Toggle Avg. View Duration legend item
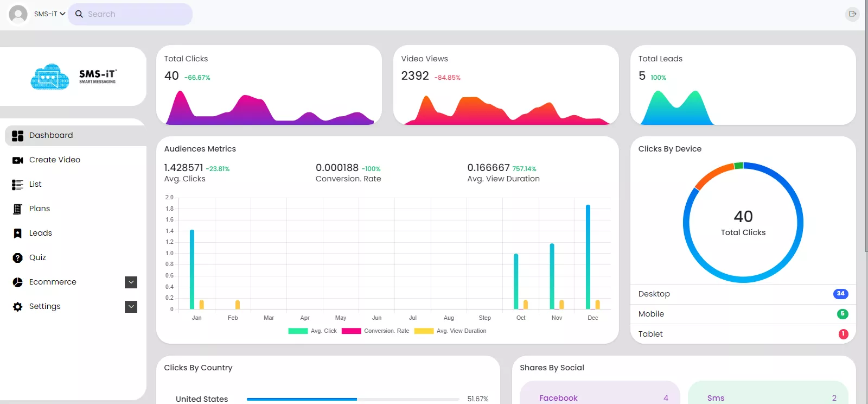 pyautogui.click(x=450, y=331)
